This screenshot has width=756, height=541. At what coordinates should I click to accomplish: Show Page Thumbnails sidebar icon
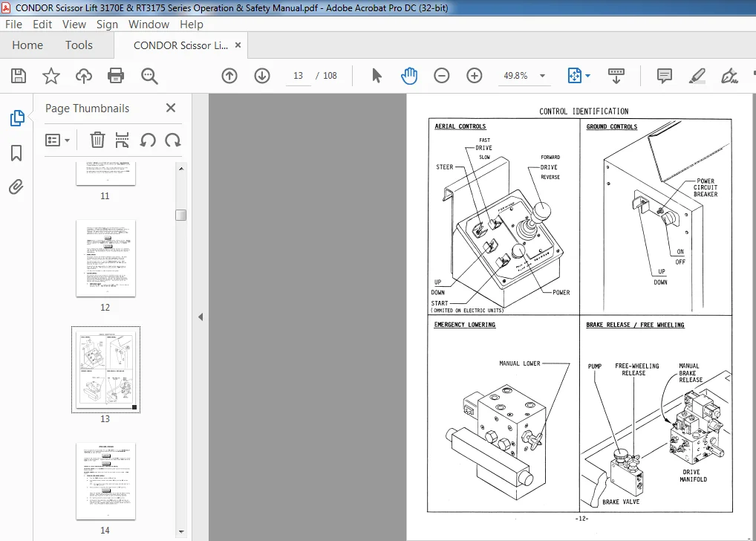pyautogui.click(x=17, y=118)
